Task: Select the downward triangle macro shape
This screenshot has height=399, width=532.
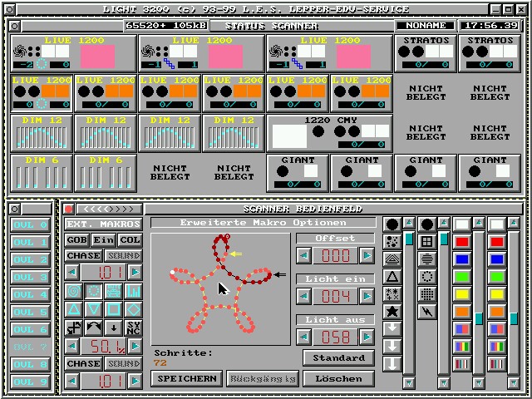Action: coord(94,309)
